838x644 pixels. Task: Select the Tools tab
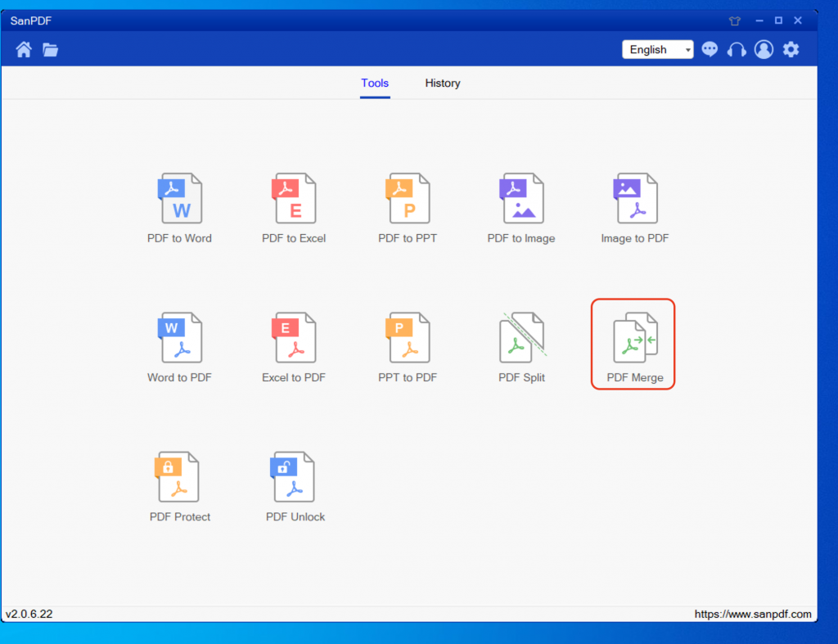tap(375, 83)
